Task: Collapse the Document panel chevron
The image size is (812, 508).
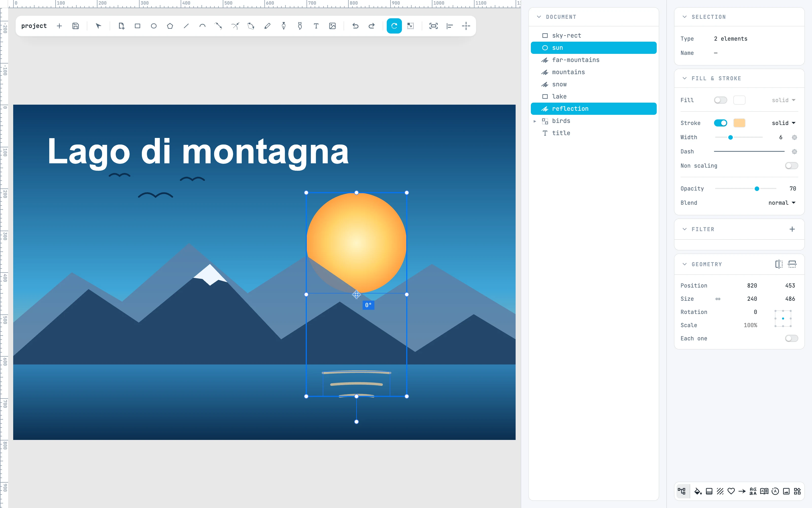Action: pos(539,17)
